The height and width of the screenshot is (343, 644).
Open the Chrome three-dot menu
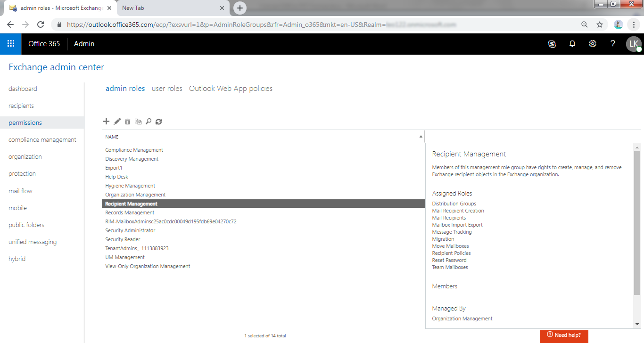coord(634,24)
